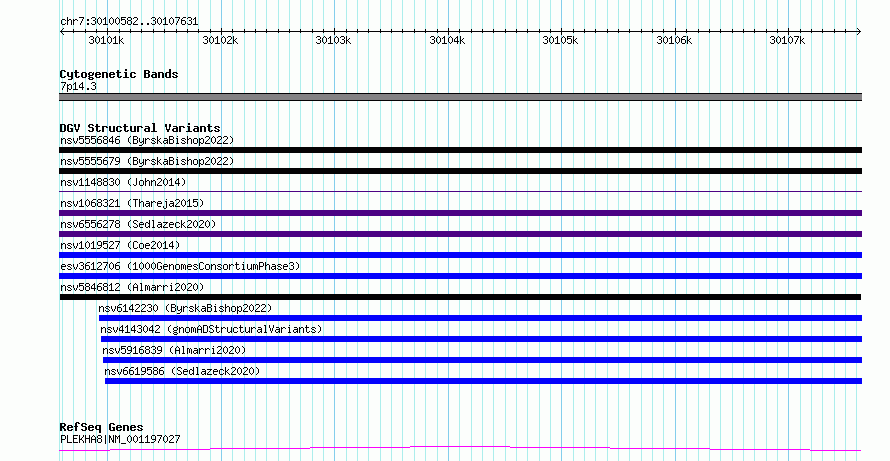Click the 30102k ruler tick label
Image resolution: width=890 pixels, height=461 pixels.
click(220, 40)
